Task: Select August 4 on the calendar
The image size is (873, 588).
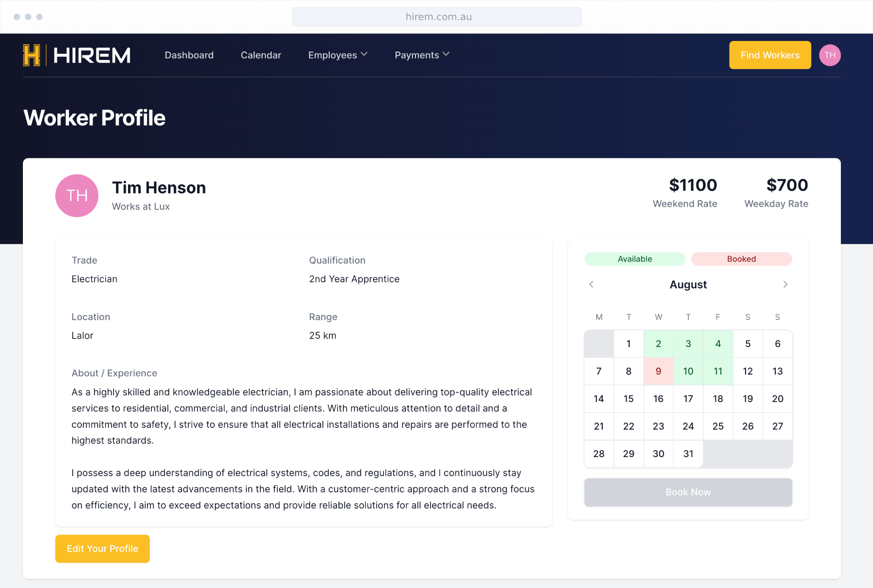Action: point(718,344)
